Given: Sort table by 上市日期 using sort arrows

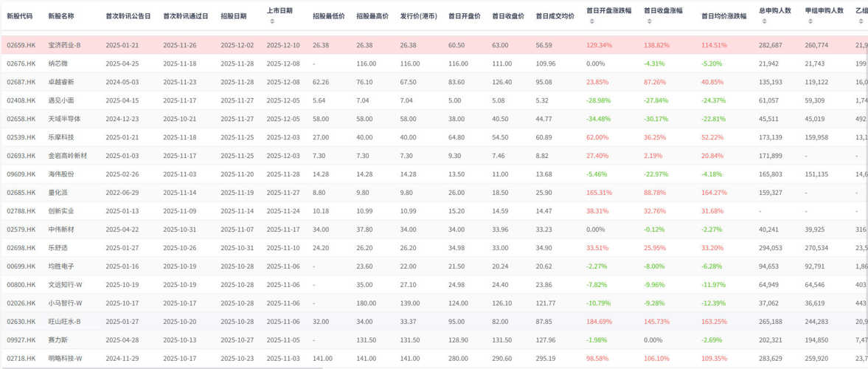Looking at the screenshot, I should (272, 21).
